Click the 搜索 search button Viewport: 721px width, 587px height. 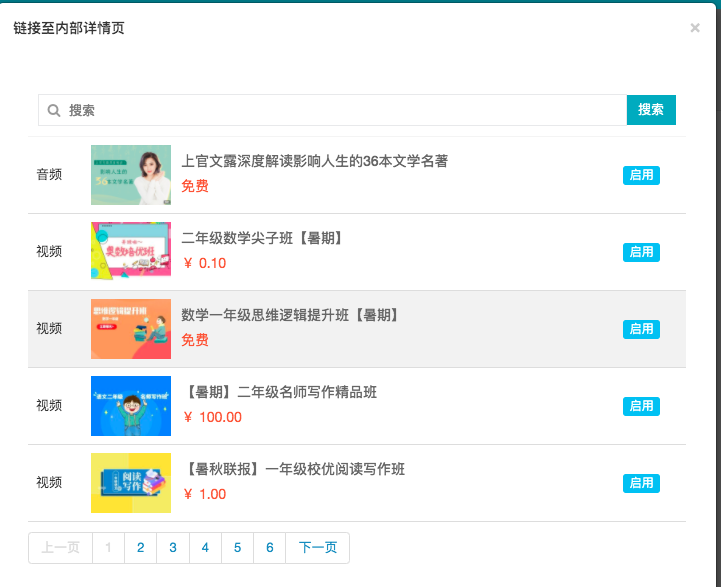(651, 110)
